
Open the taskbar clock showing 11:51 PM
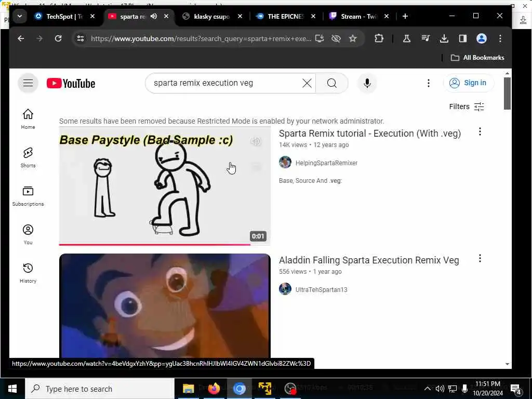click(488, 389)
